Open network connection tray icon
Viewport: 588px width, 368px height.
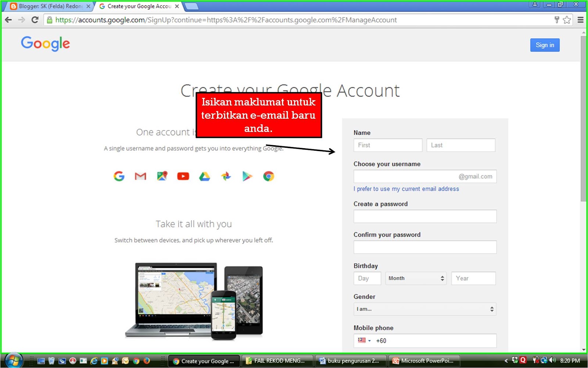(544, 360)
